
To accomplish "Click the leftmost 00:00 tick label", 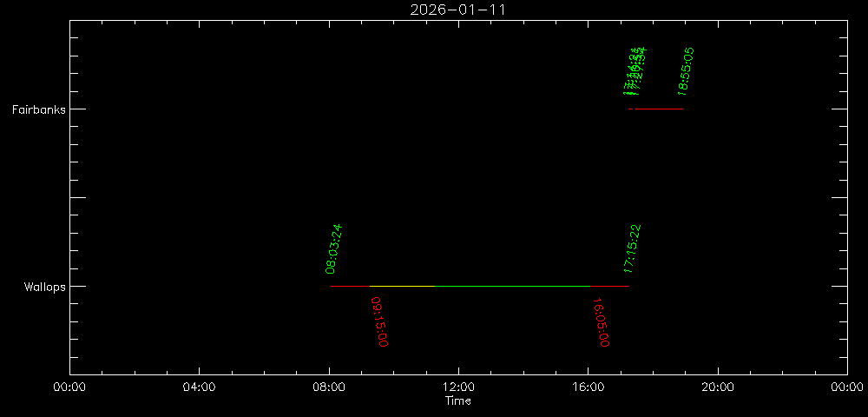I will click(69, 388).
